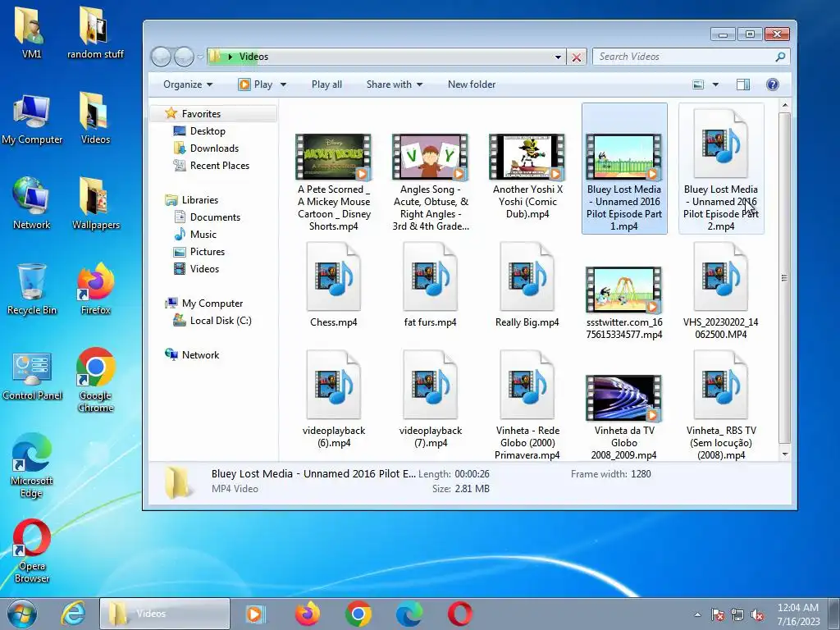
Task: Show hidden tray icons arrow
Action: tap(697, 614)
